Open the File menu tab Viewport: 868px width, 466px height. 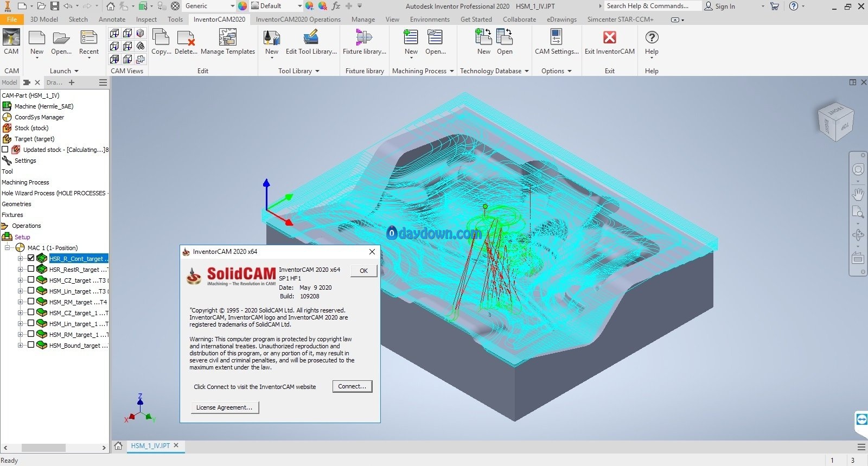coord(12,19)
